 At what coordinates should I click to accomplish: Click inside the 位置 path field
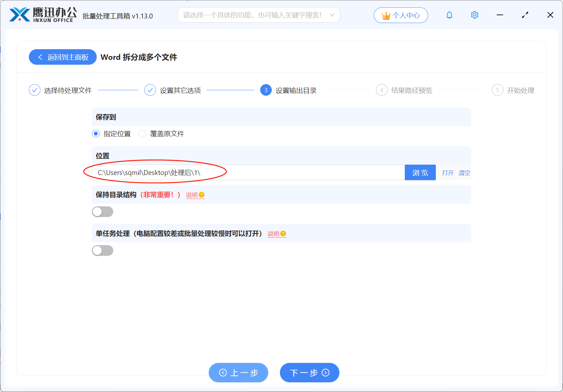click(246, 172)
